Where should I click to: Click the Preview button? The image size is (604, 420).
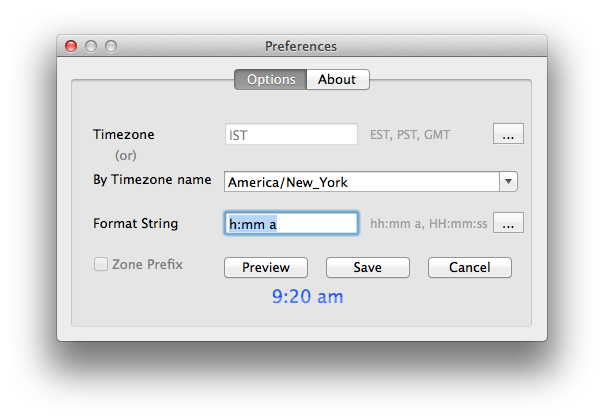[x=266, y=267]
